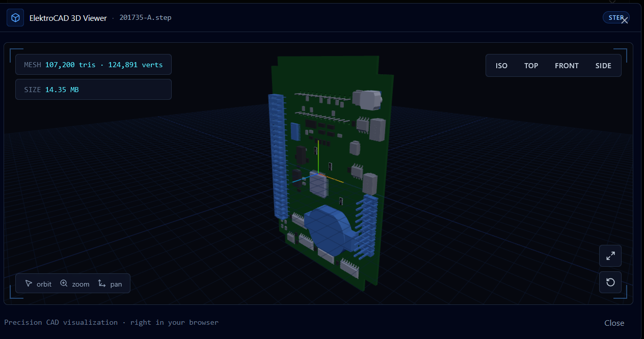This screenshot has height=339, width=644.
Task: Click the Close button at bottom right
Action: pyautogui.click(x=614, y=323)
